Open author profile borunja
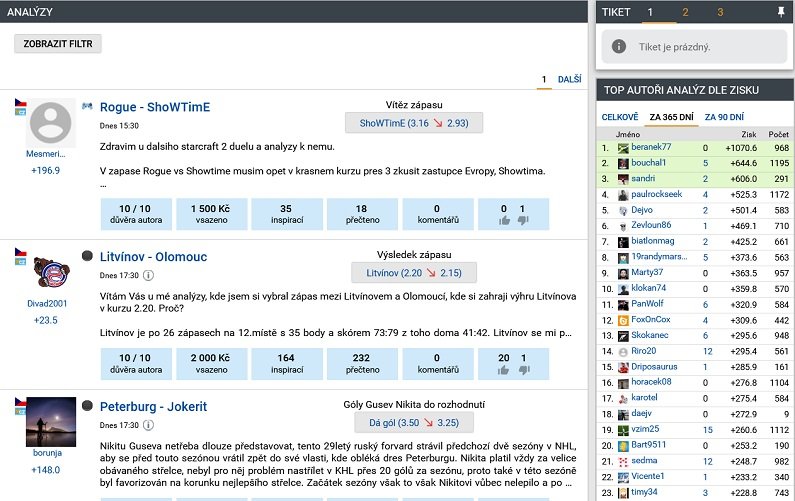Viewport: 795px width, 501px height. click(47, 452)
